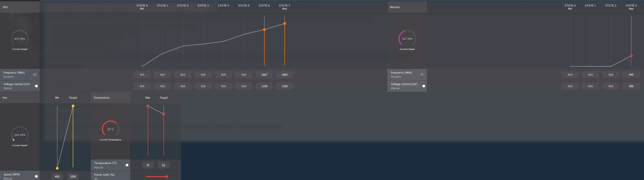644x180 pixels.
Task: Edit the fan target speed field 3300
Action: [x=73, y=177]
